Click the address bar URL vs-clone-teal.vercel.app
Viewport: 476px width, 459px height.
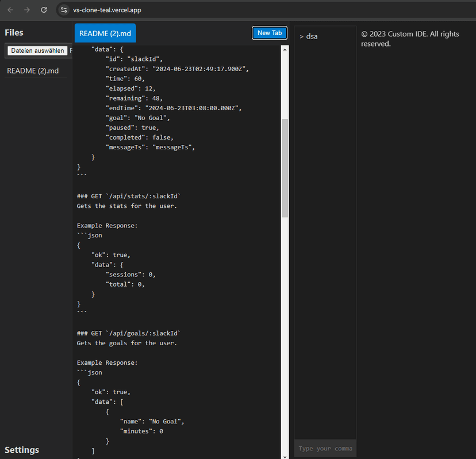107,10
